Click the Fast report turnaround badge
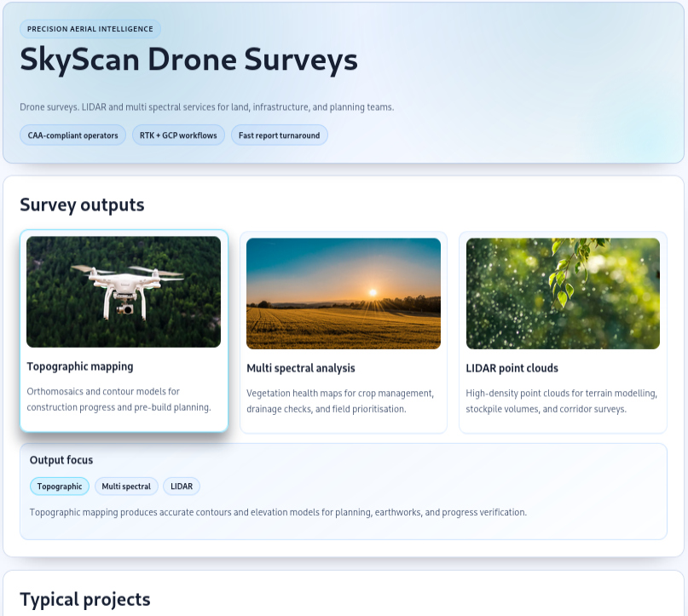The height and width of the screenshot is (616, 688). (279, 135)
